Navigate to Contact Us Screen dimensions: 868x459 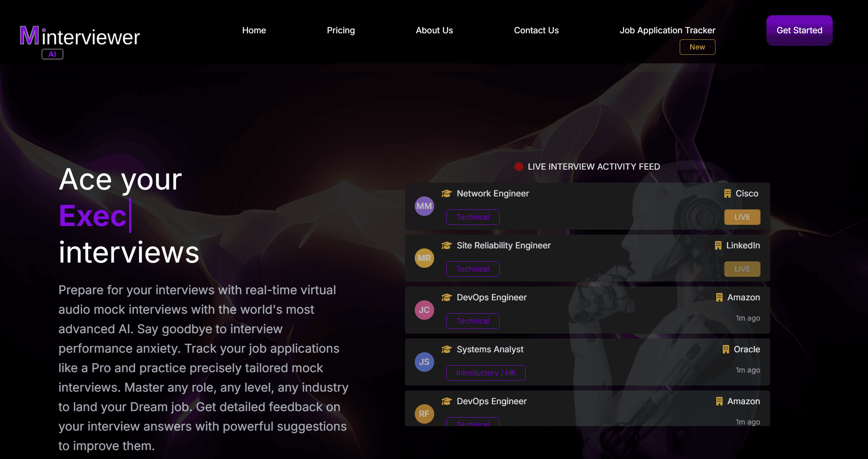pyautogui.click(x=536, y=30)
